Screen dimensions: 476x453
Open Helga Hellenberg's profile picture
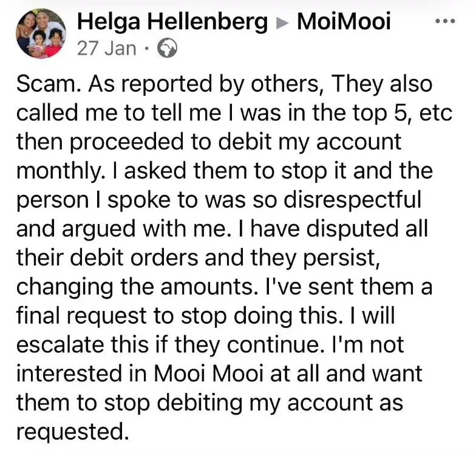pos(40,33)
